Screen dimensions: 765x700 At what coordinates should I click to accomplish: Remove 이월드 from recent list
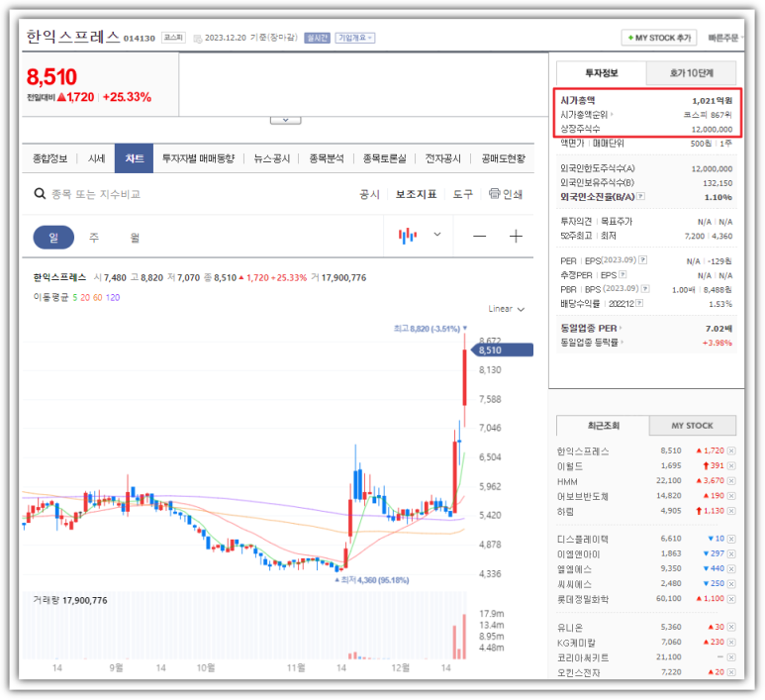coord(731,465)
